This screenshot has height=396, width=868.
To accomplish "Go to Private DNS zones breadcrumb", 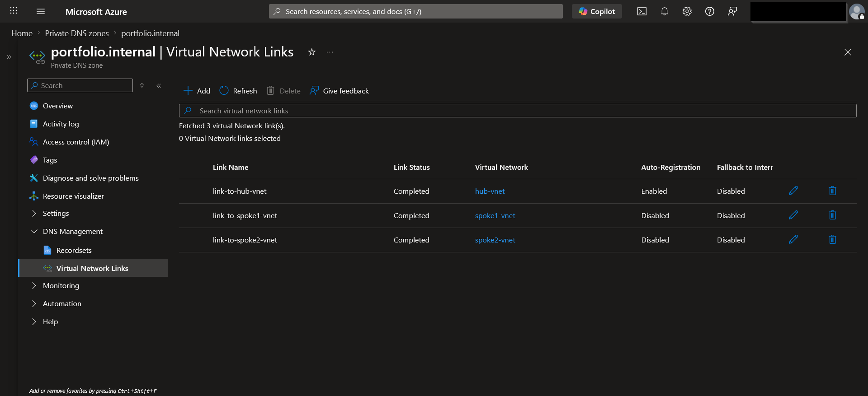I will point(77,33).
